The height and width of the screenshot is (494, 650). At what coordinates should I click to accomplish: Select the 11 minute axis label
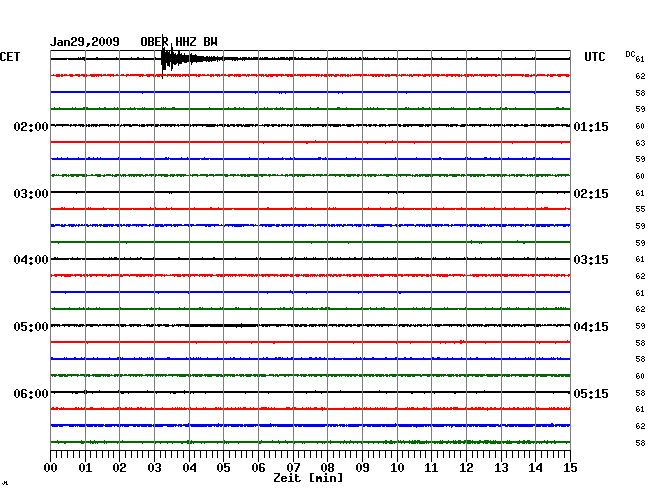(x=431, y=468)
